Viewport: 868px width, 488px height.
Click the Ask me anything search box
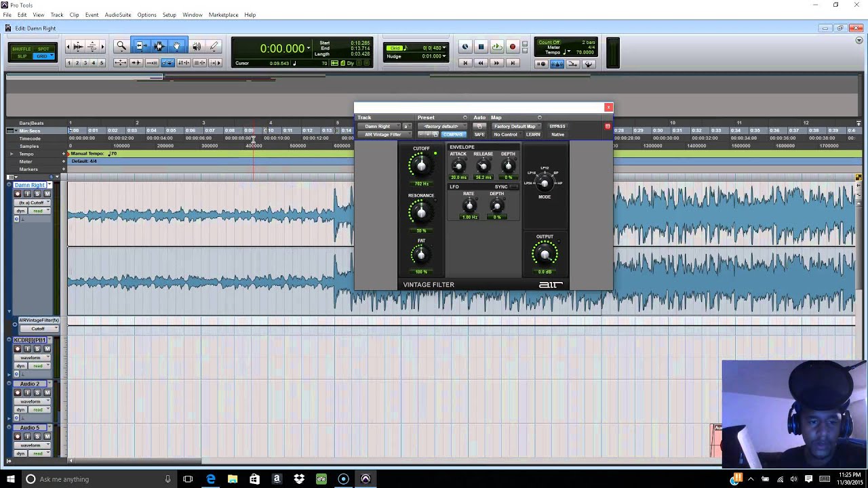[x=98, y=479]
